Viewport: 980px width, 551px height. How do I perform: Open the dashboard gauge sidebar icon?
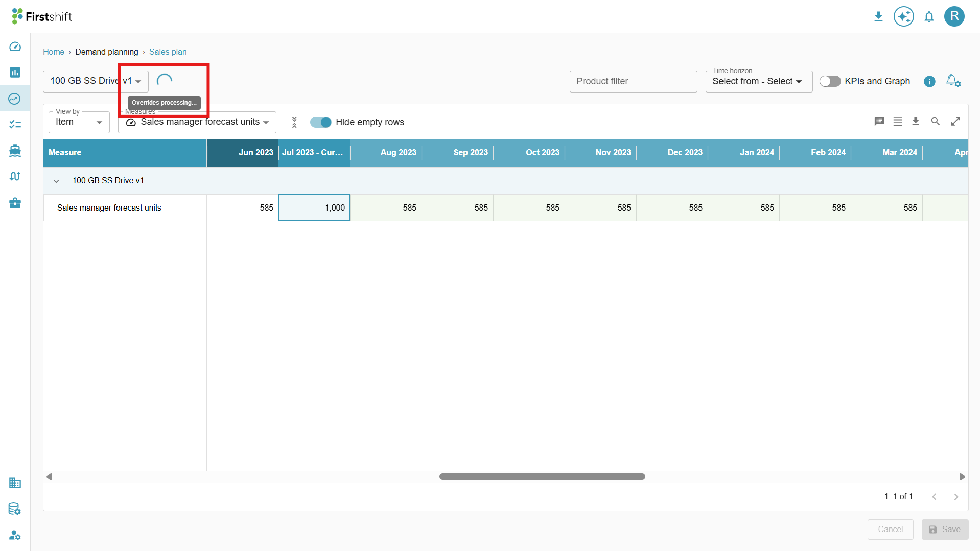point(15,47)
